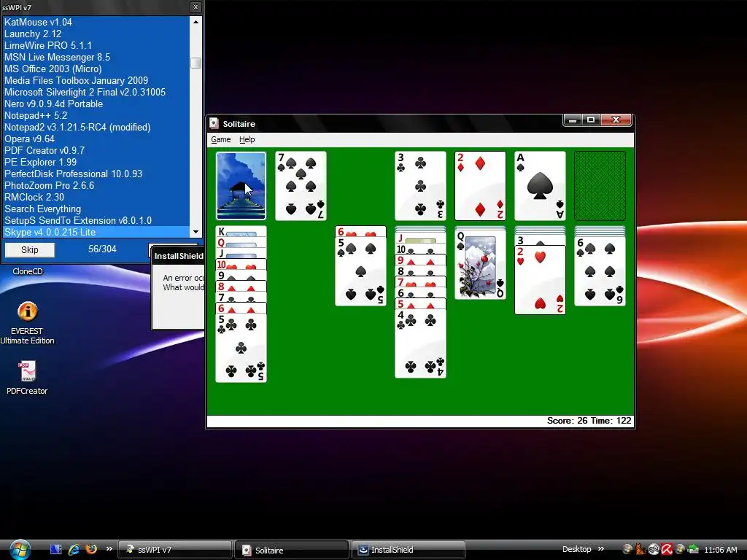747x560 pixels.
Task: Expand the quick launch overflow chevron
Action: [109, 548]
